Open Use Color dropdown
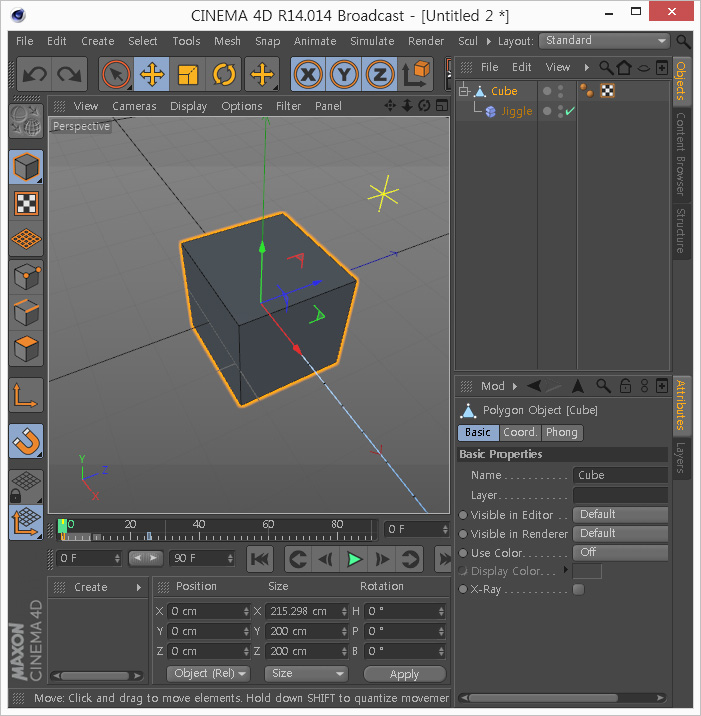701x716 pixels. click(x=620, y=553)
